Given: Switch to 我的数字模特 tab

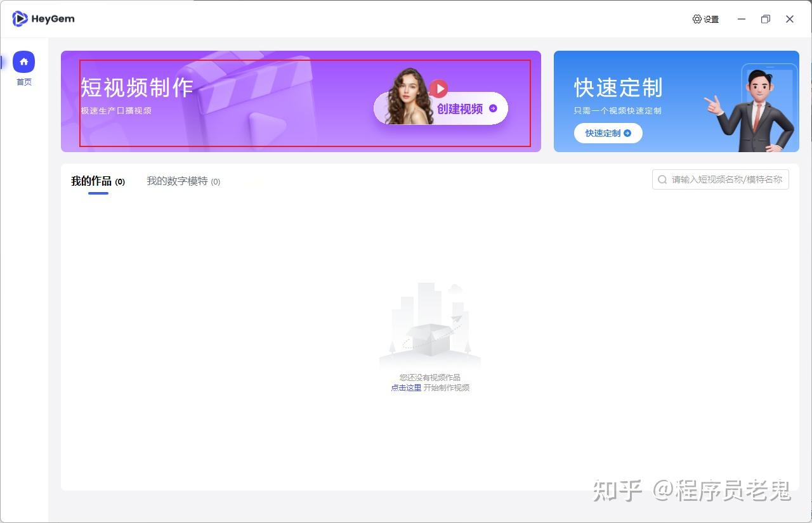Looking at the screenshot, I should click(x=183, y=181).
